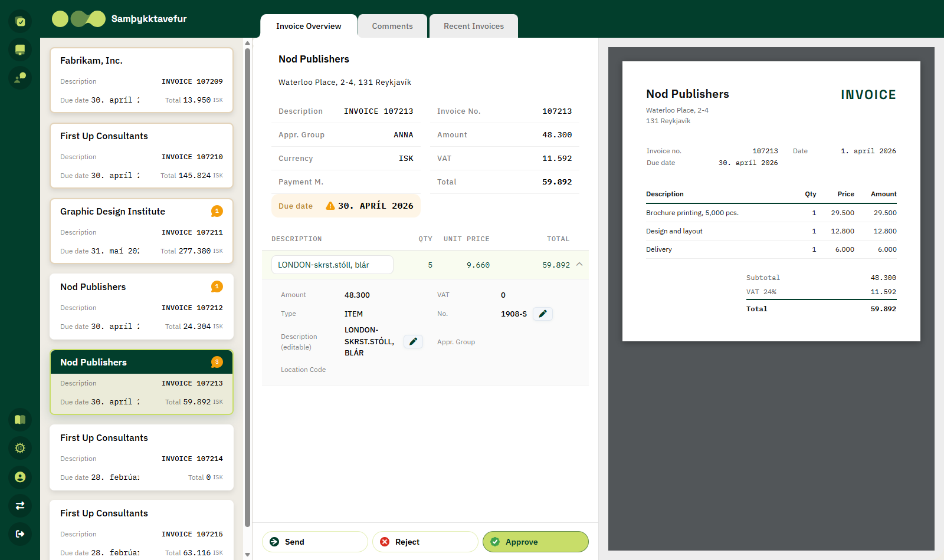Click the badge on Graphic Design Institute card
Viewport: 944px width, 560px height.
(217, 211)
